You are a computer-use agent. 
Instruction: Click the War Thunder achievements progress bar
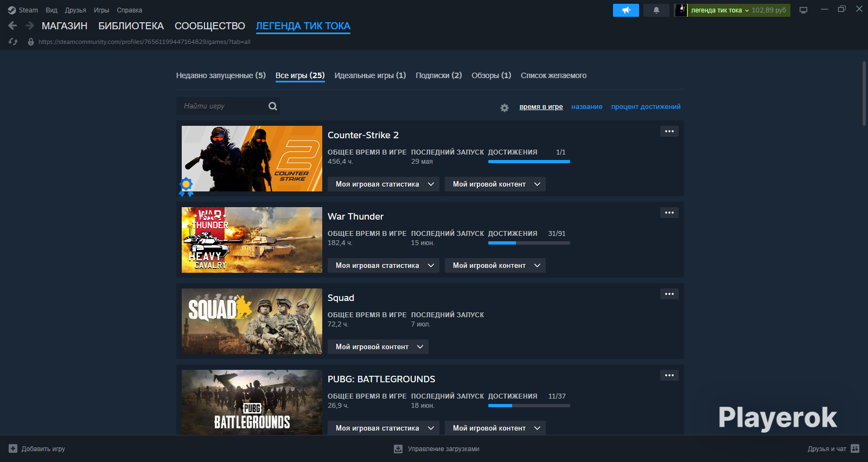point(529,243)
